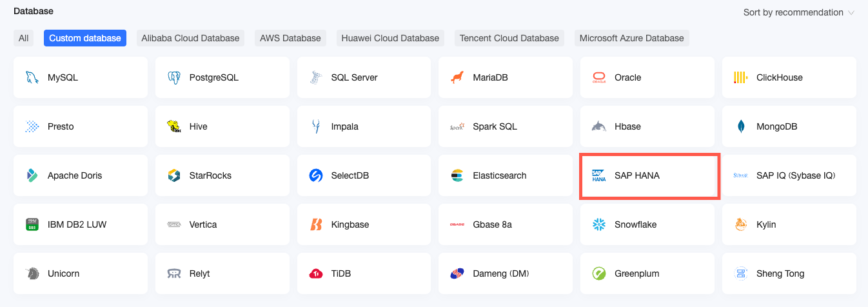Click the Spark SQL logo icon
This screenshot has height=307, width=868.
click(457, 126)
